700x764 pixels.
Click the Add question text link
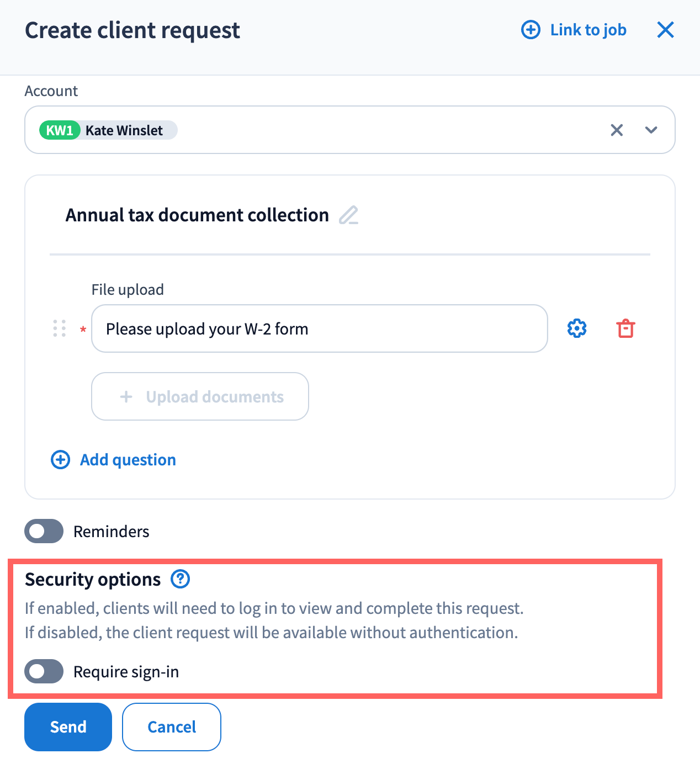[x=128, y=460]
